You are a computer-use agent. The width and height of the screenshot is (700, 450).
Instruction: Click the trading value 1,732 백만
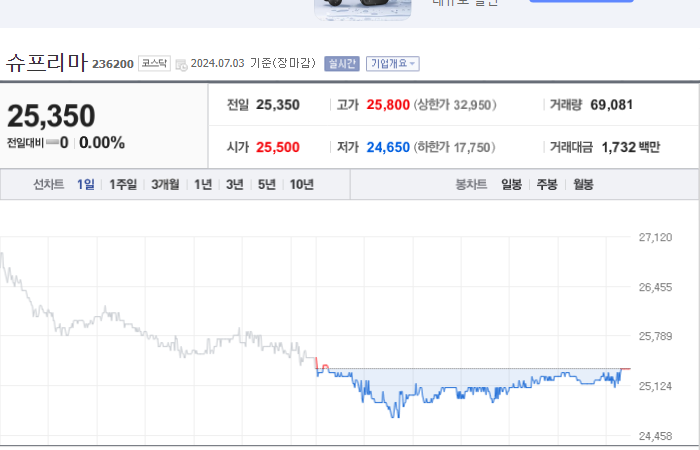pyautogui.click(x=630, y=147)
